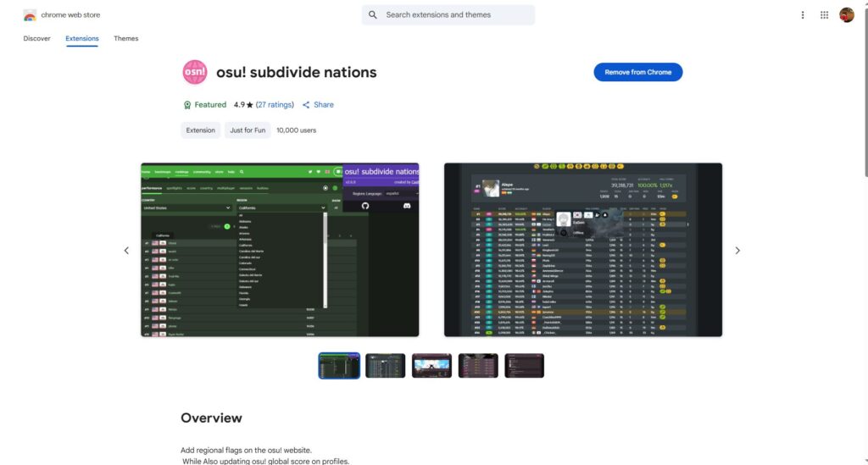The image size is (868, 465).
Task: Open the first large screenshot preview
Action: pyautogui.click(x=280, y=249)
